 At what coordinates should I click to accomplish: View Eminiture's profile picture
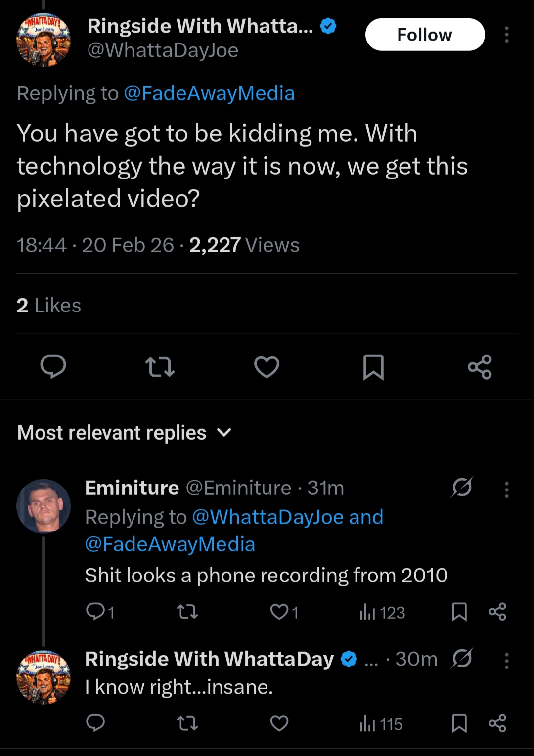44,506
